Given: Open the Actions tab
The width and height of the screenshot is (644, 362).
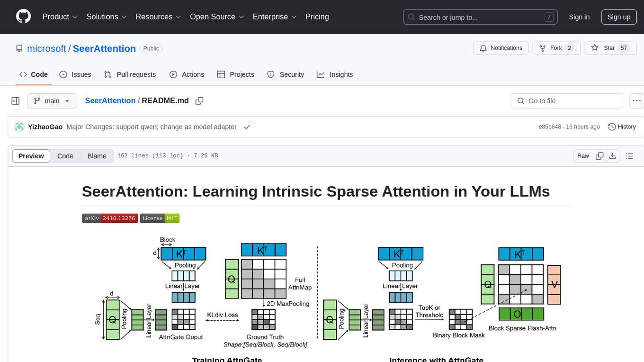Looking at the screenshot, I should tap(187, 74).
